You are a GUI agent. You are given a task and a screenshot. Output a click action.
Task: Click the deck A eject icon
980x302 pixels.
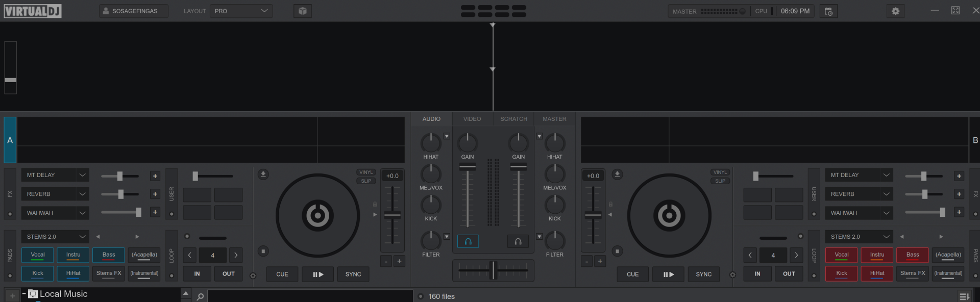263,174
